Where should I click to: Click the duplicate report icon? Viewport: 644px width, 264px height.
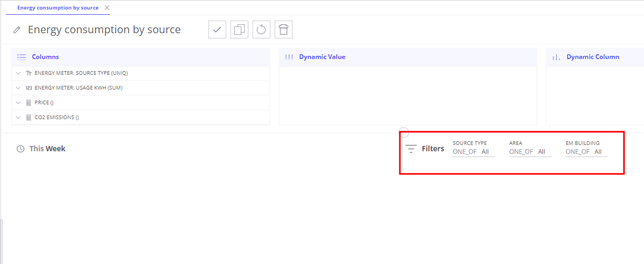[239, 30]
